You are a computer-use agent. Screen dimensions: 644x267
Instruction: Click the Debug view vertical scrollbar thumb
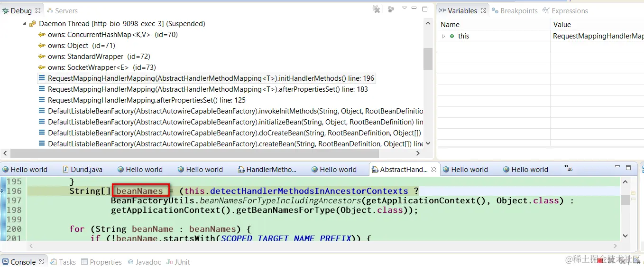click(428, 58)
